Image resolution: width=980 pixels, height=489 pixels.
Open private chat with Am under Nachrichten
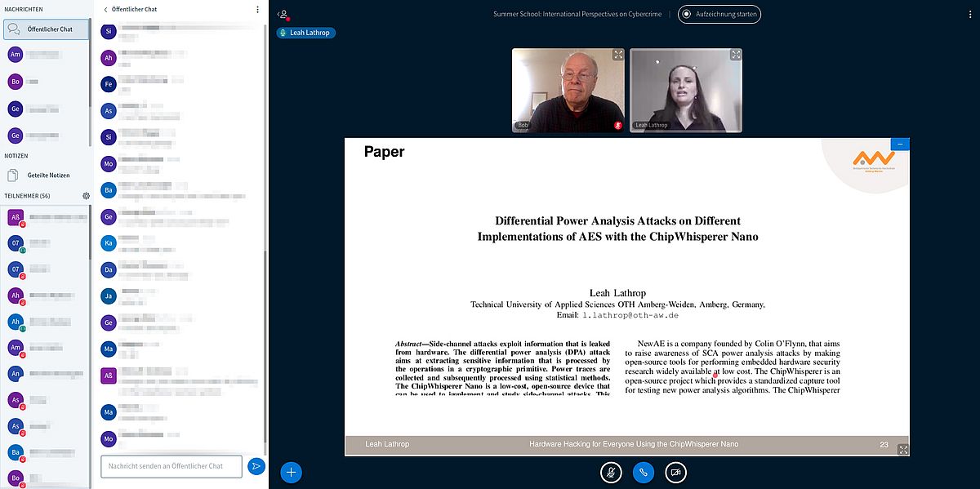(x=45, y=55)
